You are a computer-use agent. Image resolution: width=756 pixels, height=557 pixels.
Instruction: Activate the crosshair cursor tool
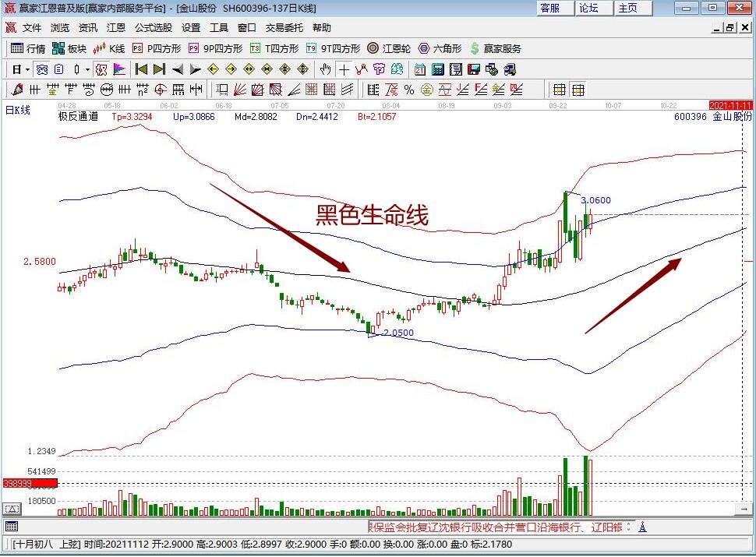343,69
